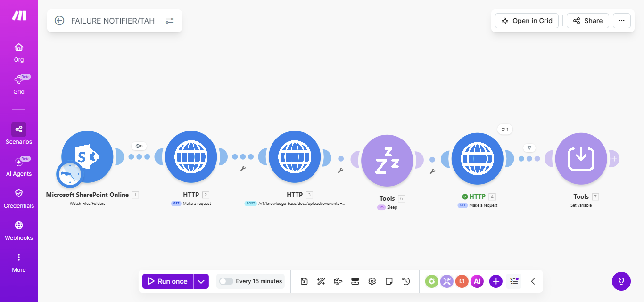Click the Open in Grid button
This screenshot has height=302, width=644.
[x=527, y=21]
